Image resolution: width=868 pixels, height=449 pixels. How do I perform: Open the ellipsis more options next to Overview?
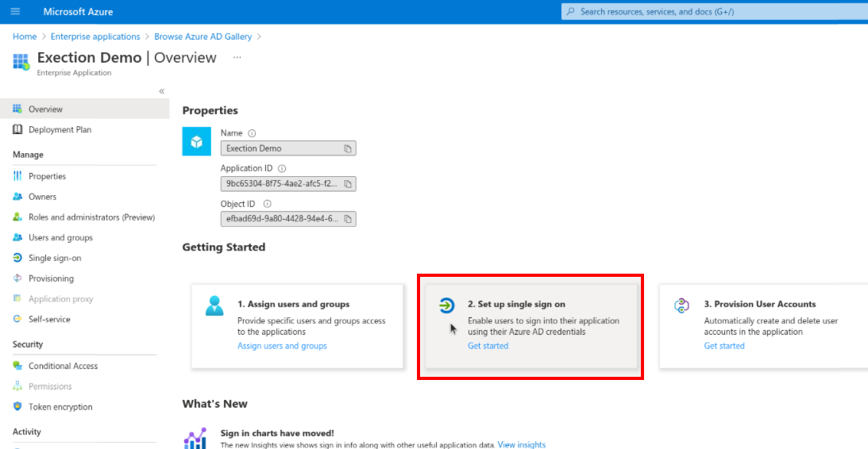[237, 57]
